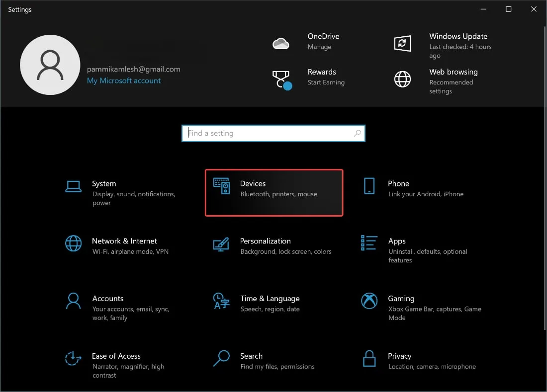Image resolution: width=547 pixels, height=392 pixels.
Task: Click 'Start Earning' under Rewards
Action: pos(326,82)
